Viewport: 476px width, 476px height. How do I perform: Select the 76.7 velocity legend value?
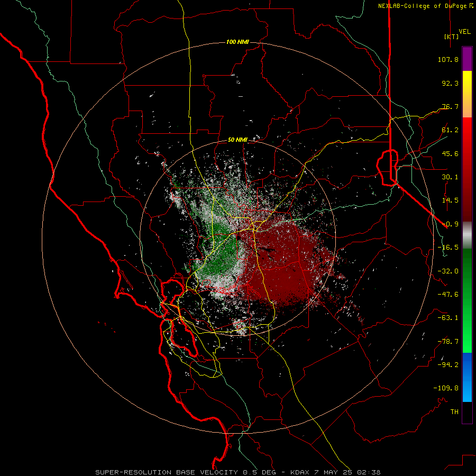pyautogui.click(x=450, y=106)
